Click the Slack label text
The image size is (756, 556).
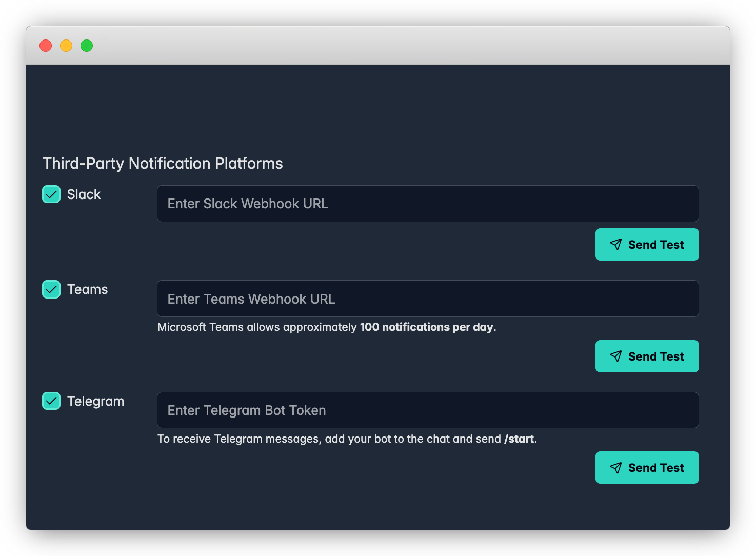click(84, 194)
